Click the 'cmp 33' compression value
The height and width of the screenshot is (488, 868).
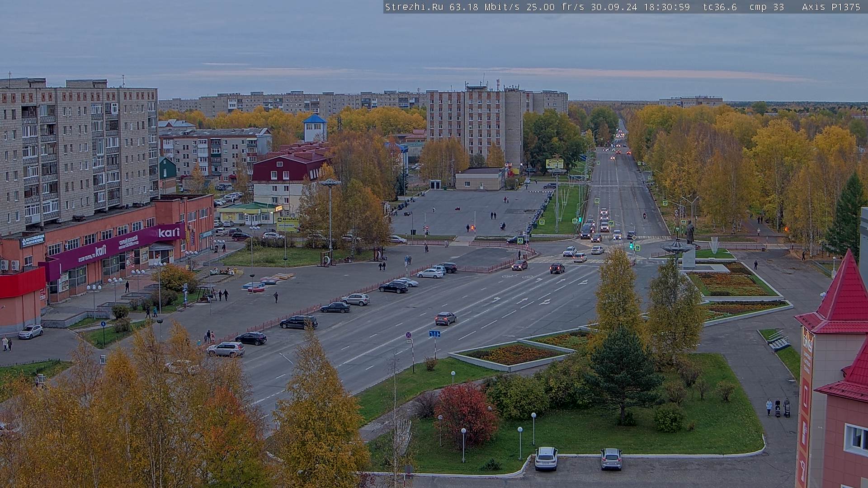(766, 7)
